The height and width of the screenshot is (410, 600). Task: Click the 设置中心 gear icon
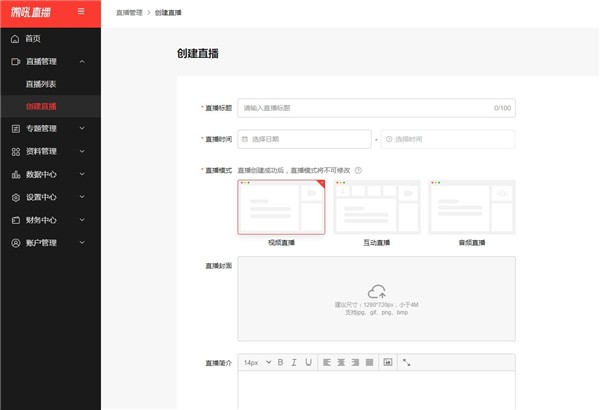16,198
